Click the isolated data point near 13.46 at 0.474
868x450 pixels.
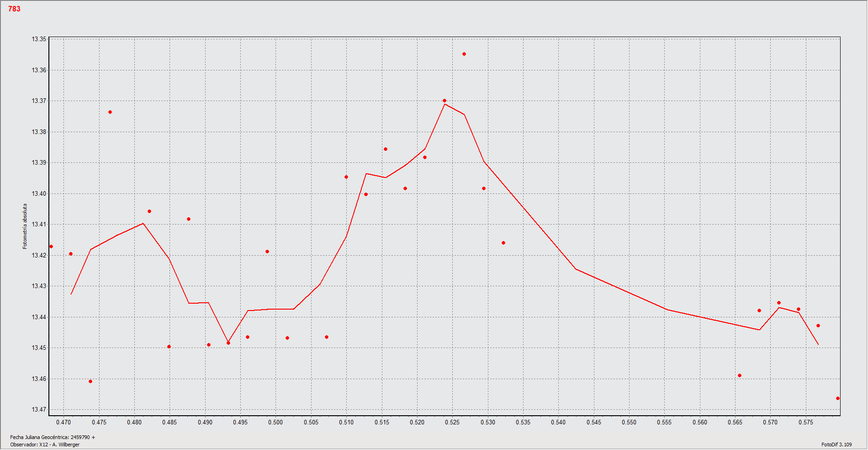coord(90,381)
